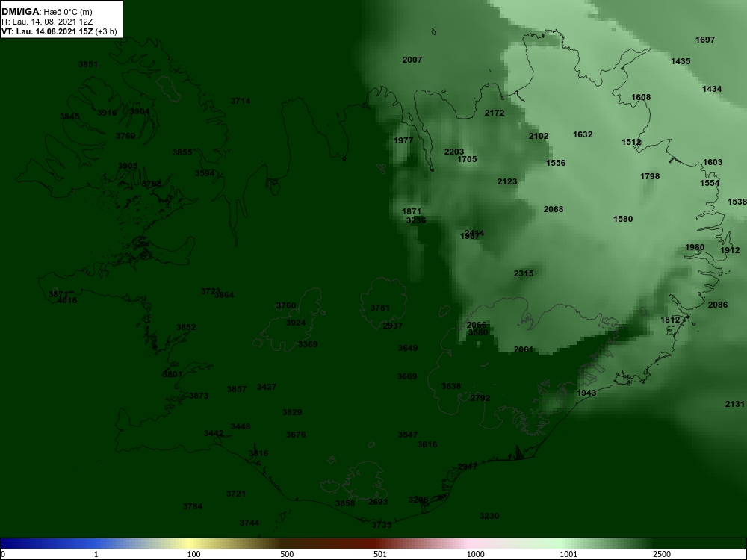Select the 1580 label
The image size is (747, 560).
tap(623, 219)
